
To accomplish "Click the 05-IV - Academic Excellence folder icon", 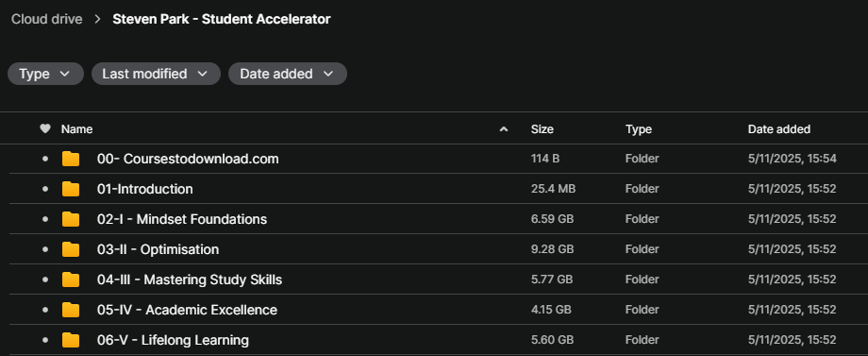I will [71, 310].
